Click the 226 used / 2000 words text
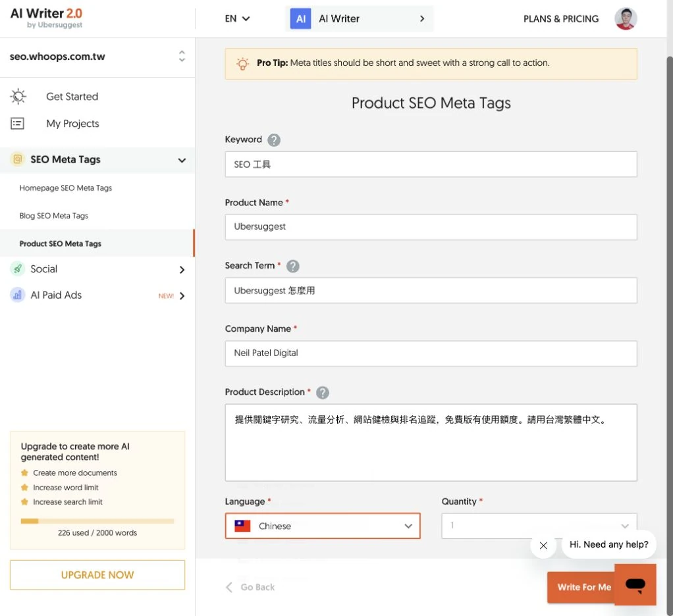Image resolution: width=673 pixels, height=616 pixels. click(97, 533)
